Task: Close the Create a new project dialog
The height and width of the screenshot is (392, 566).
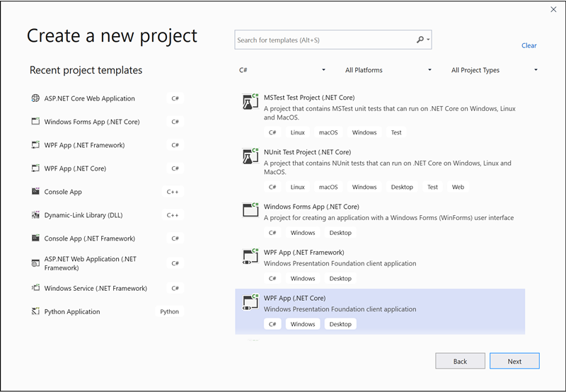Action: [553, 9]
